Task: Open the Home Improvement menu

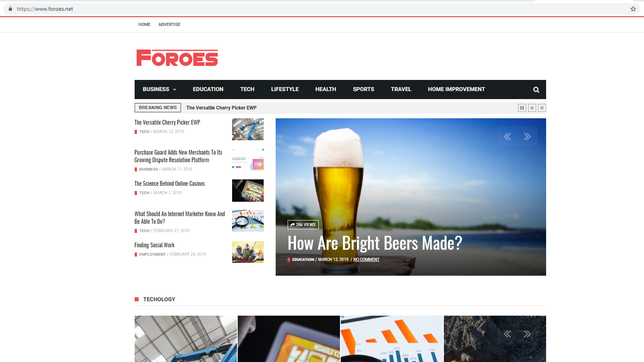Action: pos(456,90)
